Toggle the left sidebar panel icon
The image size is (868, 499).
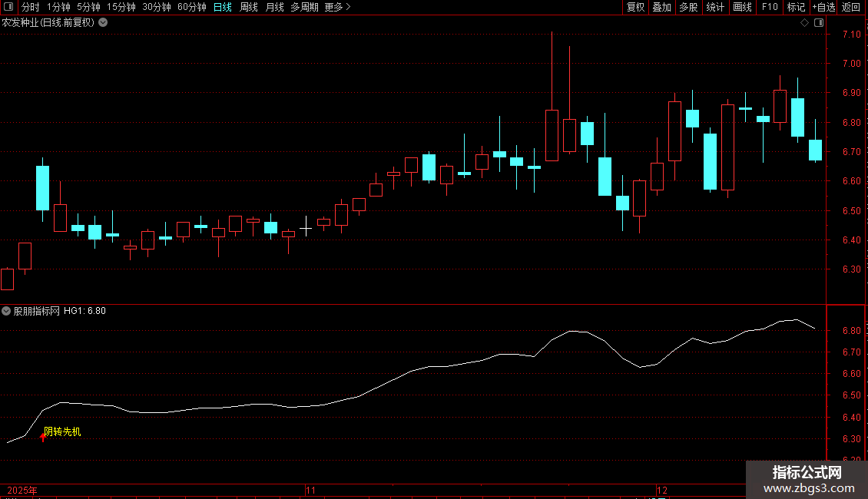[x=8, y=7]
